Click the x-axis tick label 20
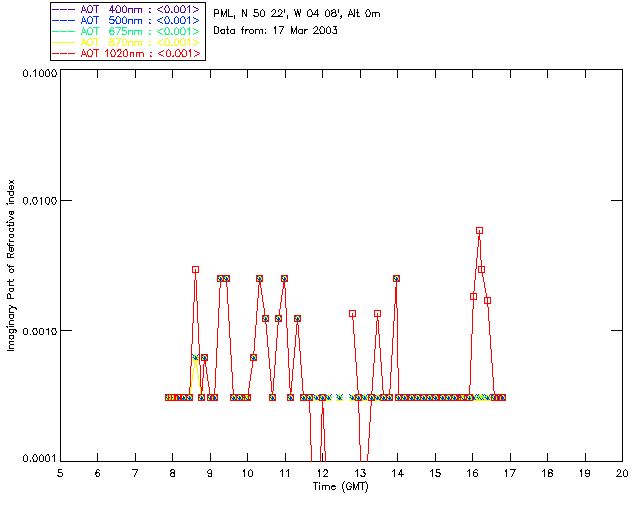This screenshot has height=512, width=640. (x=622, y=473)
